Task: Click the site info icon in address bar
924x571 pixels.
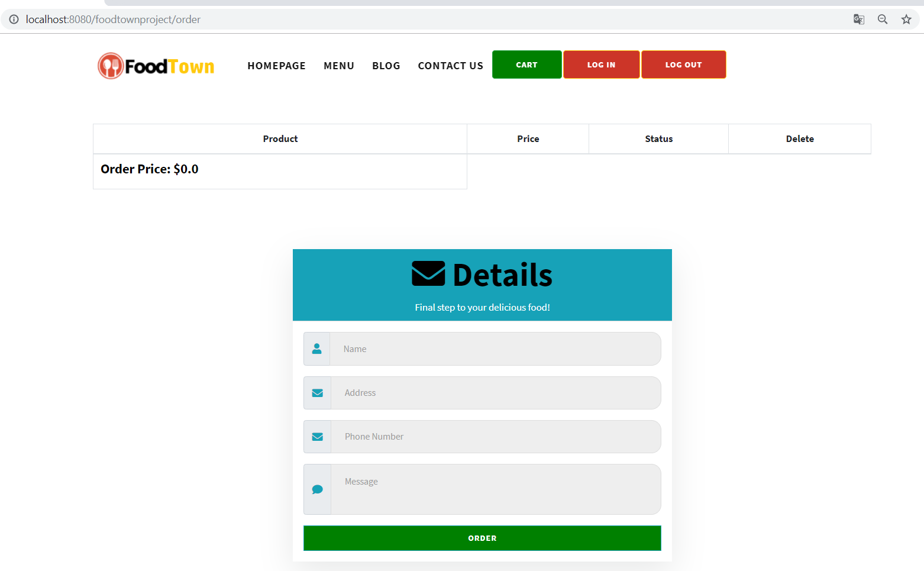Action: pyautogui.click(x=14, y=20)
